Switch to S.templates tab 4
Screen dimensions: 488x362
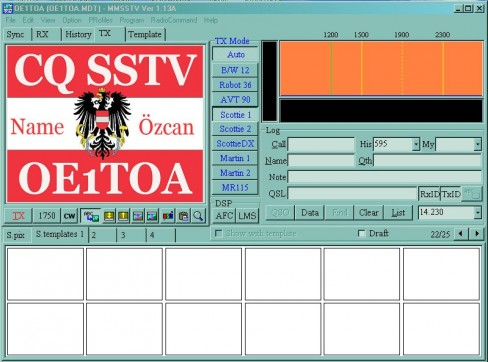160,235
